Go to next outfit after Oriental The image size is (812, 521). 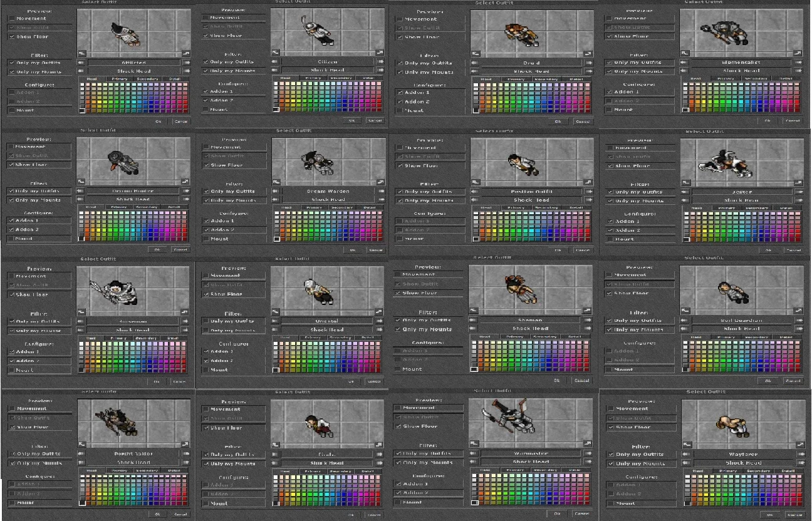tap(378, 321)
